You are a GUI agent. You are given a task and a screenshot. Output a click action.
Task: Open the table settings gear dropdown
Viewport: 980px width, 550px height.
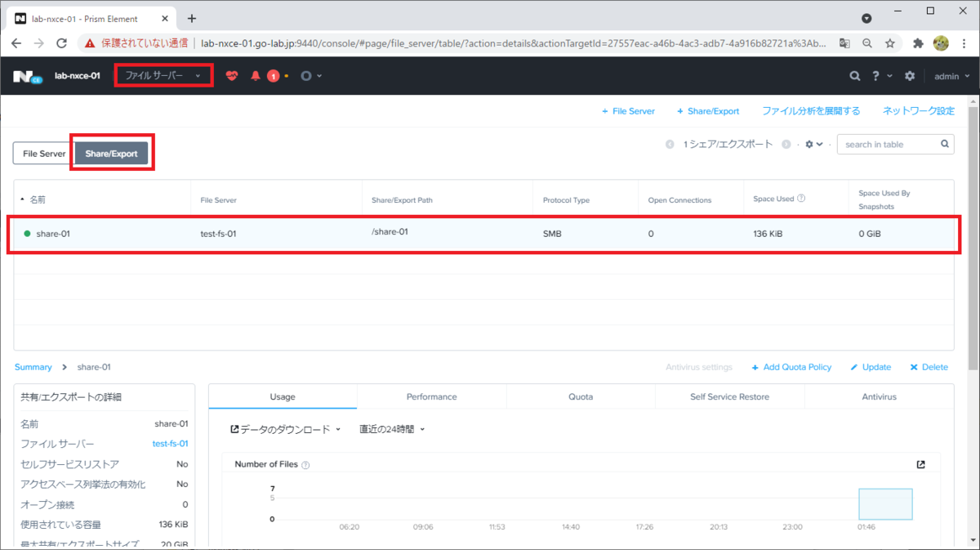click(813, 144)
